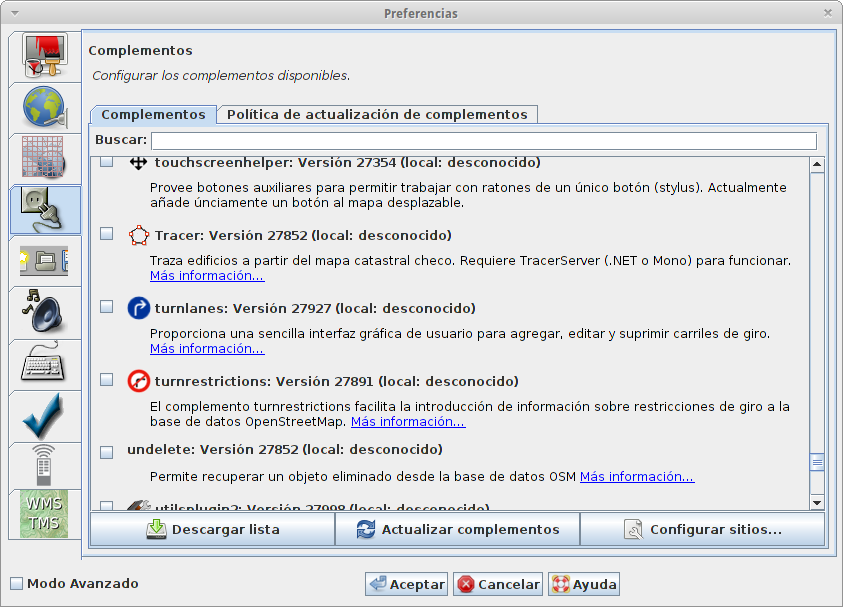
Task: Enable the undelete plugin checkbox
Action: coord(107,452)
